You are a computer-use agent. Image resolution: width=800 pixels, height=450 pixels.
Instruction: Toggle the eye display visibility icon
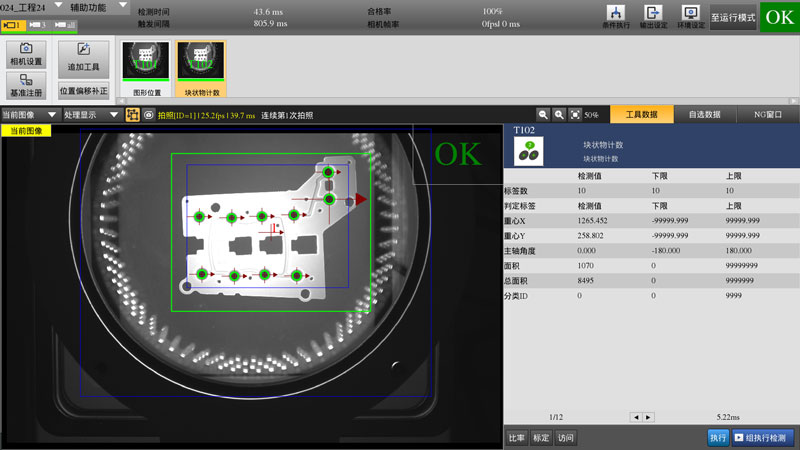148,115
